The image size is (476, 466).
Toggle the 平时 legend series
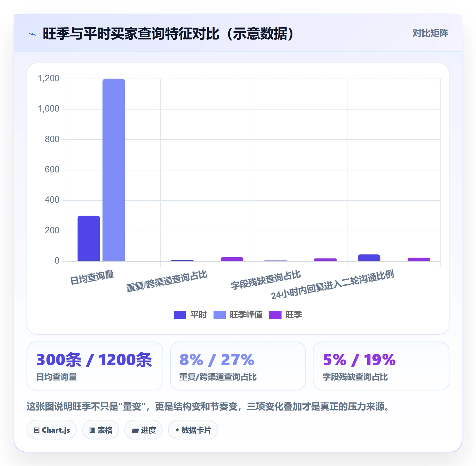(190, 315)
